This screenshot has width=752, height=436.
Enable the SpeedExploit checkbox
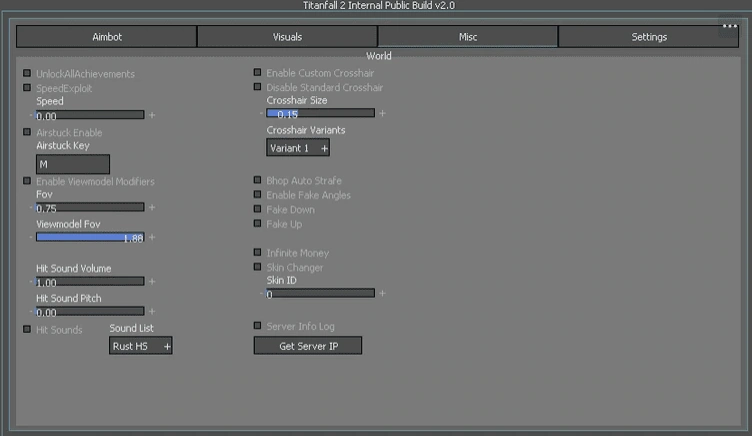coord(27,88)
